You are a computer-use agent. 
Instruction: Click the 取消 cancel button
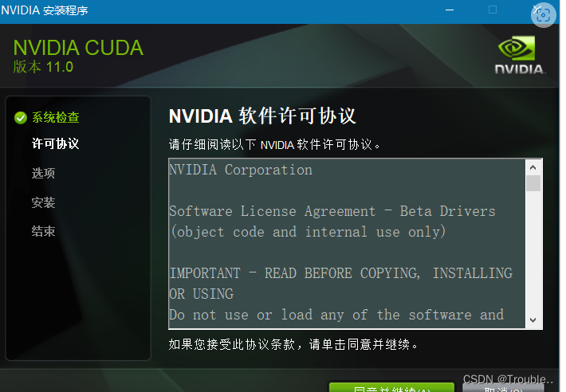pos(503,388)
